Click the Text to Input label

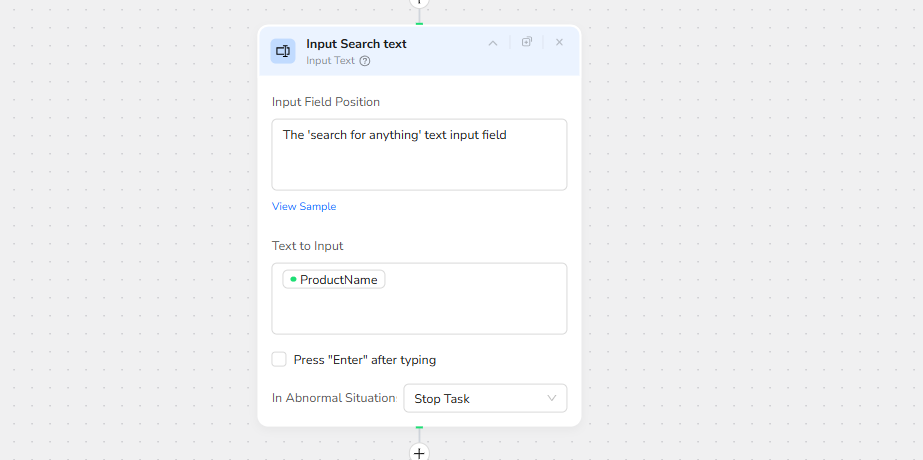click(x=308, y=246)
